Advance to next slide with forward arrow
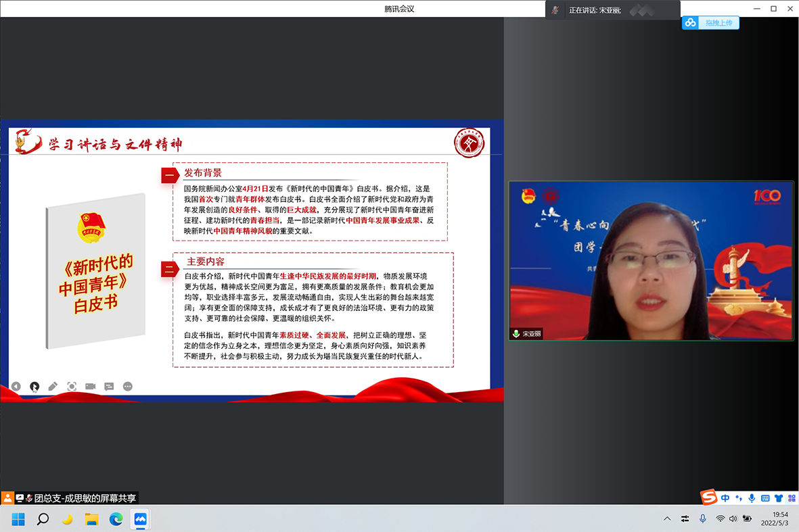The image size is (799, 532). point(35,387)
